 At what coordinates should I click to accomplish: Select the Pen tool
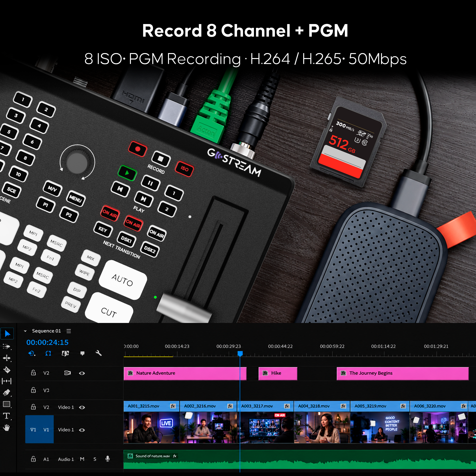click(7, 392)
